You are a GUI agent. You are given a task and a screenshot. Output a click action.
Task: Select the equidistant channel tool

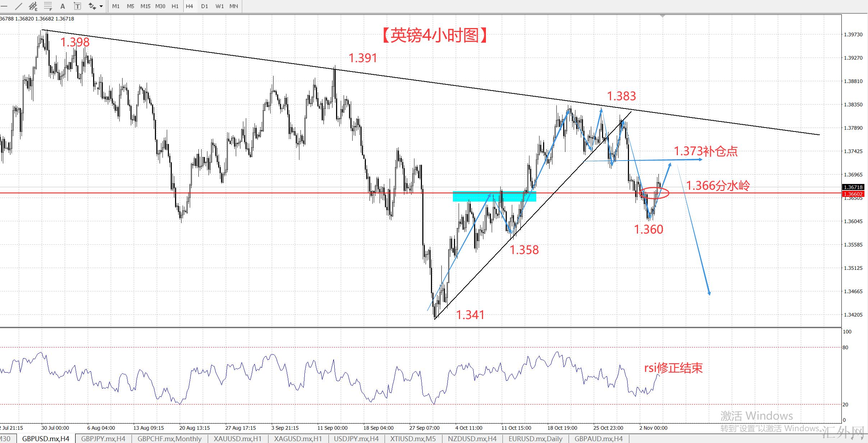tap(33, 6)
